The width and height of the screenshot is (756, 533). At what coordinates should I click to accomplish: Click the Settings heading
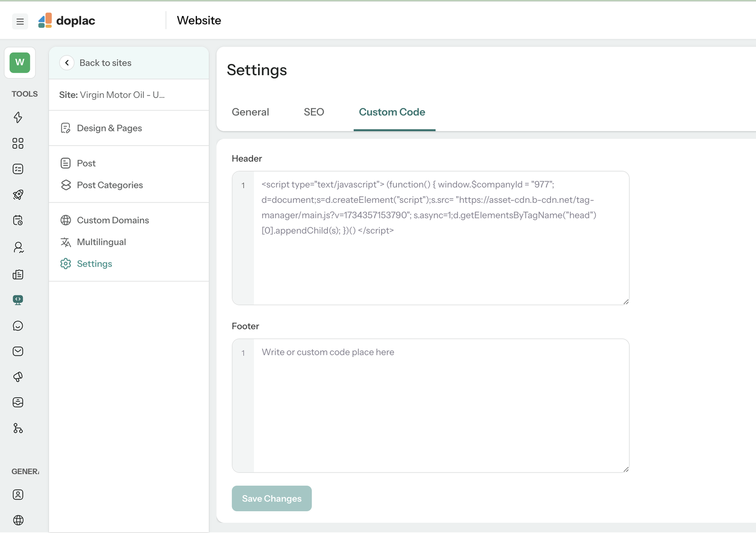(257, 70)
